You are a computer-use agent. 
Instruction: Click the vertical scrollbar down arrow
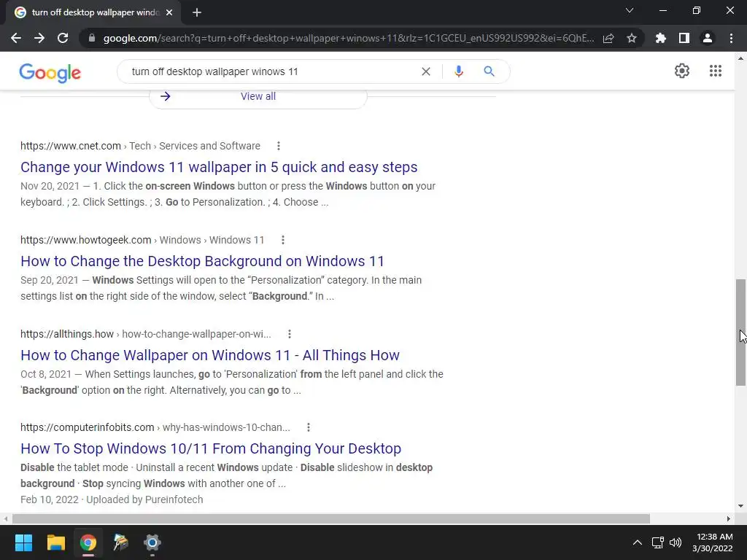pyautogui.click(x=740, y=506)
